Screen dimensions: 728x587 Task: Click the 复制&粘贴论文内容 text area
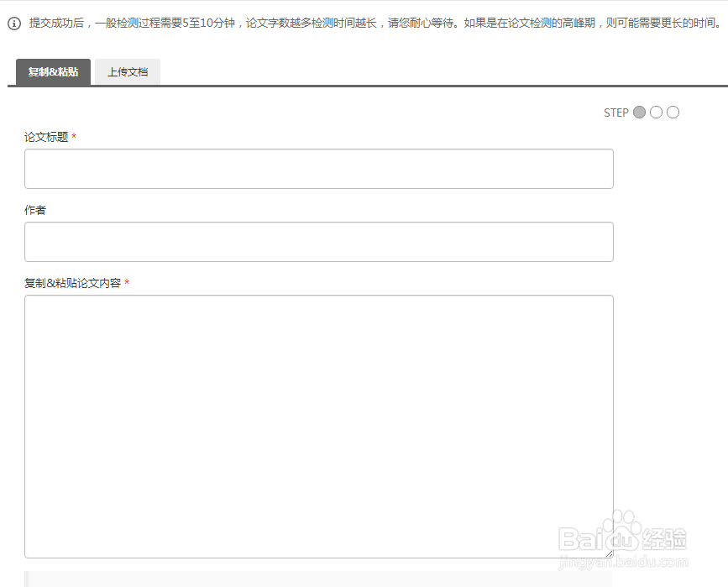[x=319, y=427]
